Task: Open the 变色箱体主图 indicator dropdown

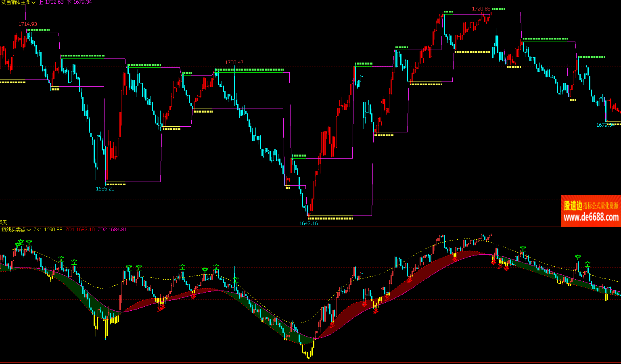Action: click(34, 2)
